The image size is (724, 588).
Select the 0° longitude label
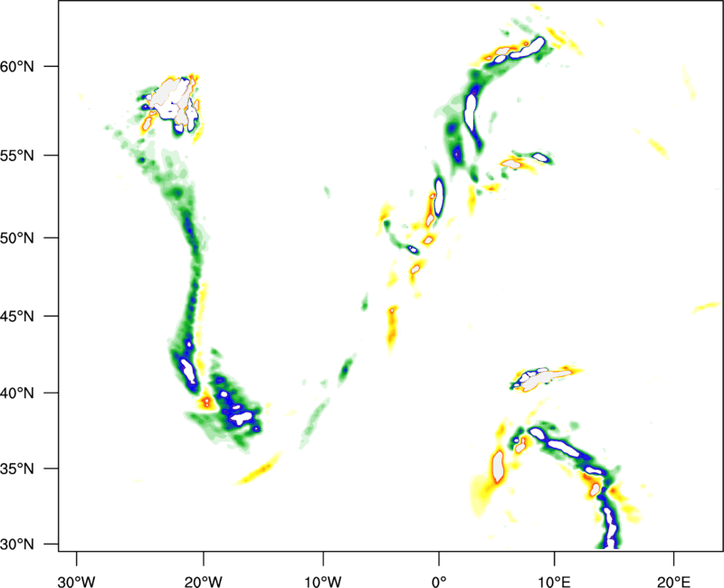(x=439, y=582)
